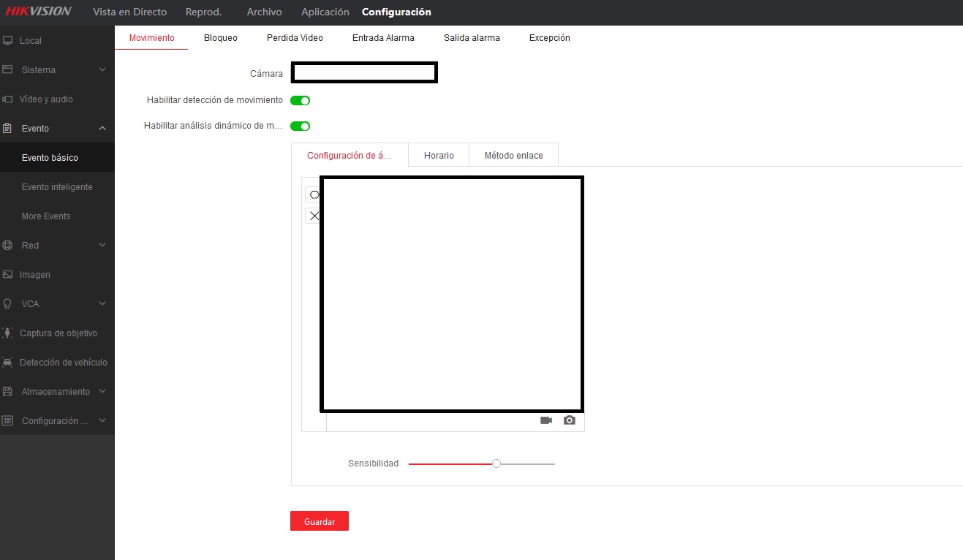Click the video record camera icon
The image size is (963, 560).
tap(546, 420)
